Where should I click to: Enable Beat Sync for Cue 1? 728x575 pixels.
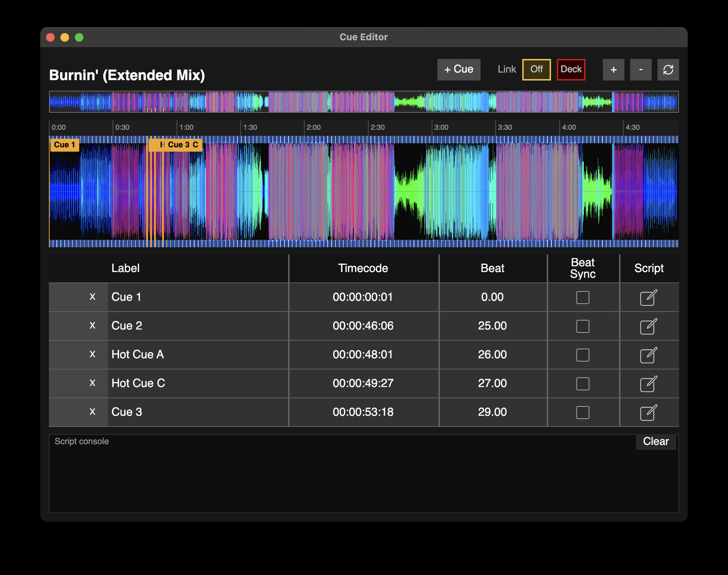click(x=583, y=298)
